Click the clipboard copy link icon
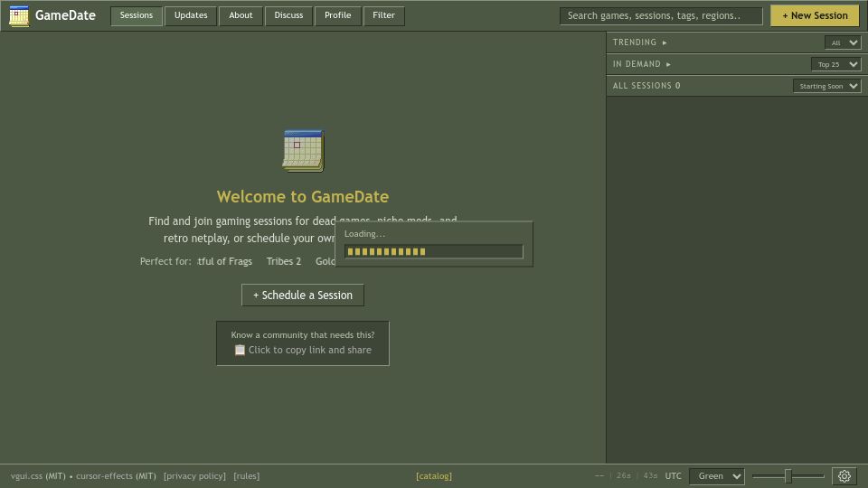 point(240,351)
